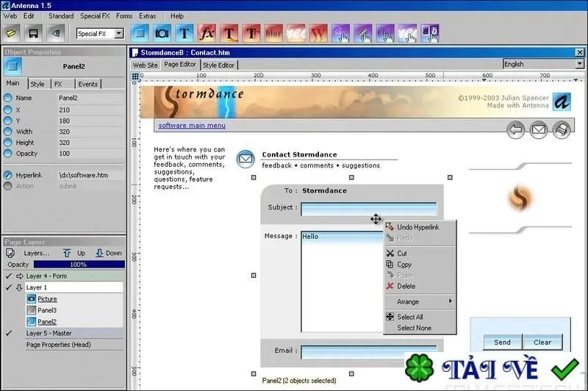
Task: Select the blue Text tool
Action: point(184,33)
